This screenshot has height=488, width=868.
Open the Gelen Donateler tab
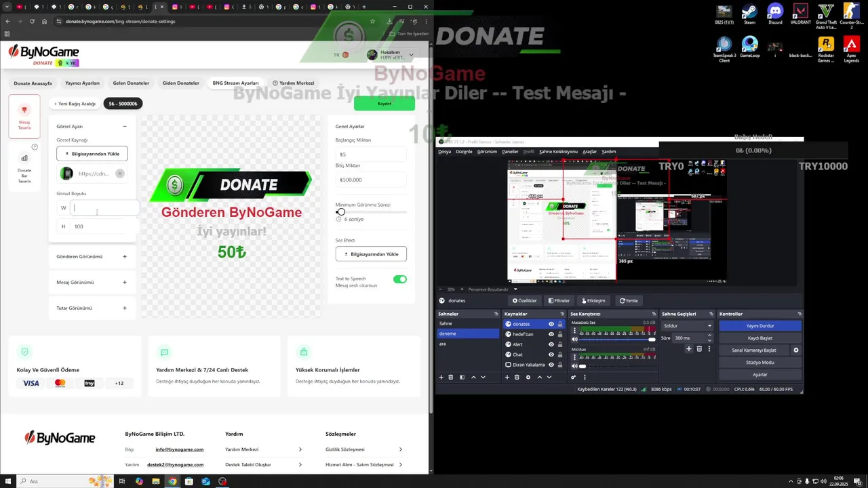(131, 83)
